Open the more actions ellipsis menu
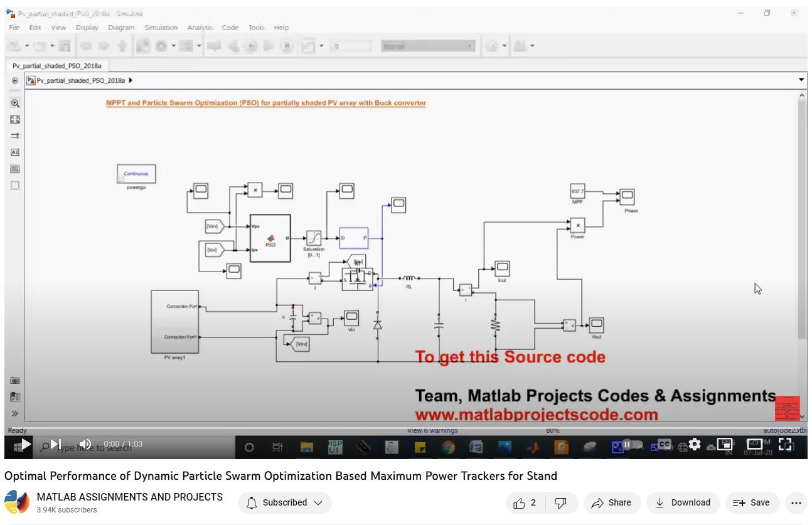The image size is (812, 525). pos(796,503)
